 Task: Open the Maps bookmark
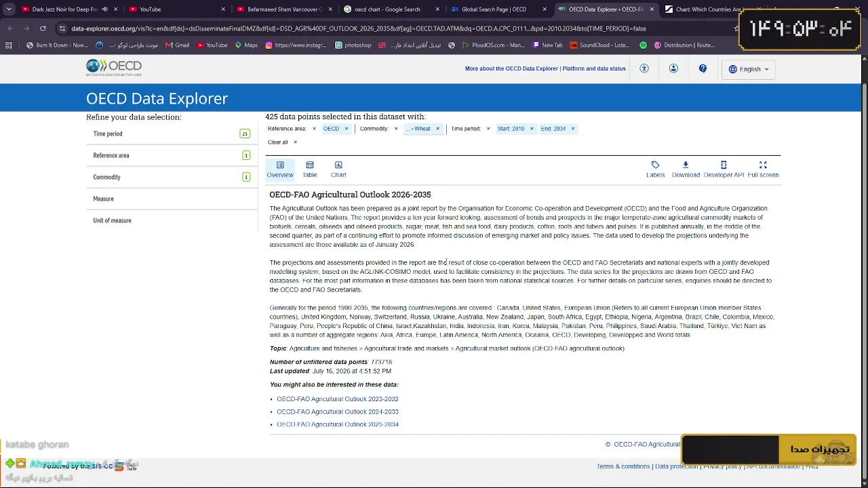(x=246, y=45)
